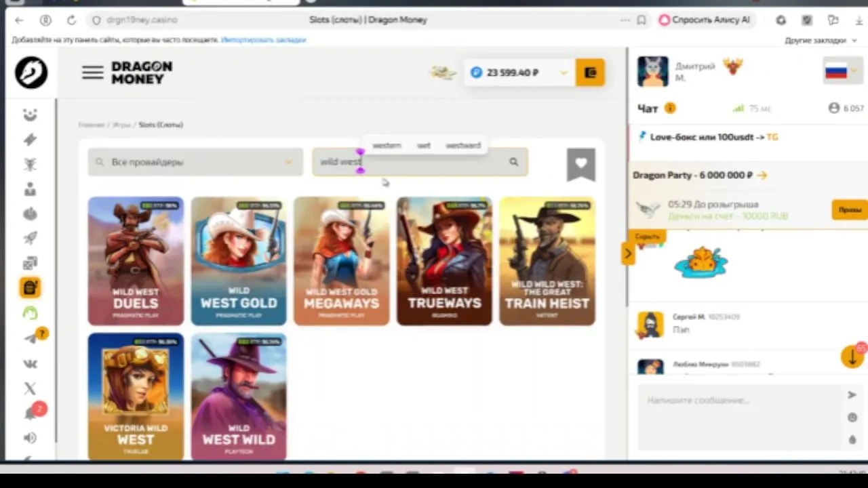Open the browser downloads icon

(x=859, y=20)
